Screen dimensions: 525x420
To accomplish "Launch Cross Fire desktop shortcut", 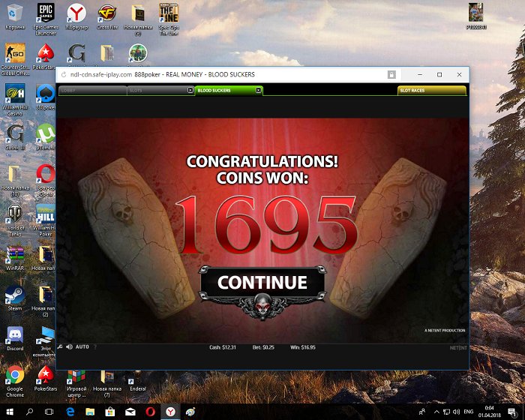I will coord(107,16).
